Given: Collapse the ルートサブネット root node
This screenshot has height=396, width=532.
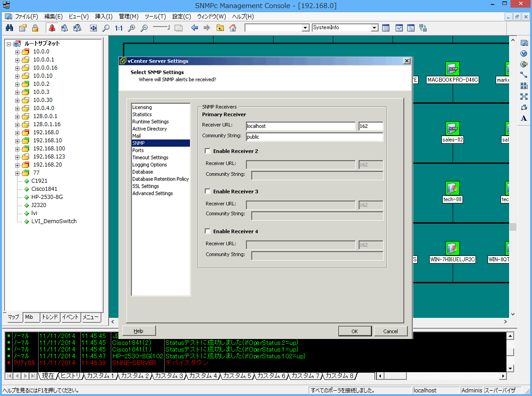Looking at the screenshot, I should click(9, 44).
